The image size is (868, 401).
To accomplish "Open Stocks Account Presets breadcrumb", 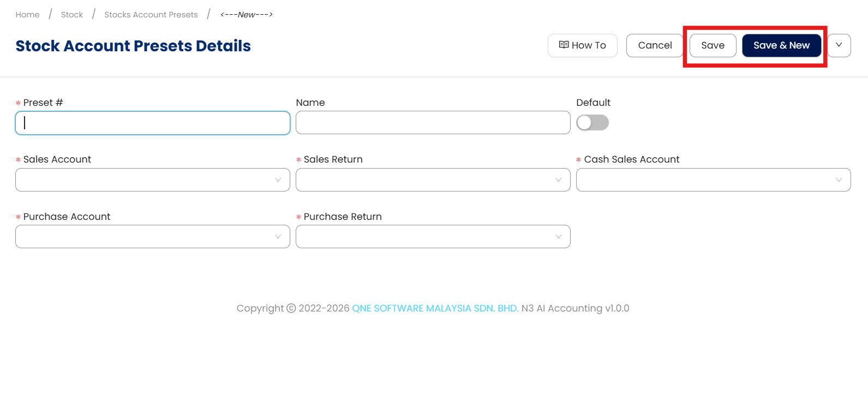I will [x=151, y=15].
